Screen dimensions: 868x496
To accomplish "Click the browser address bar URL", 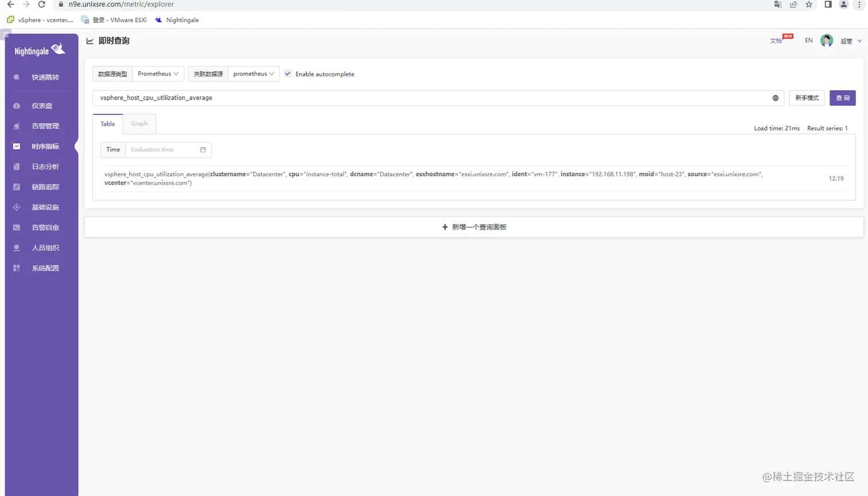I will coord(121,5).
